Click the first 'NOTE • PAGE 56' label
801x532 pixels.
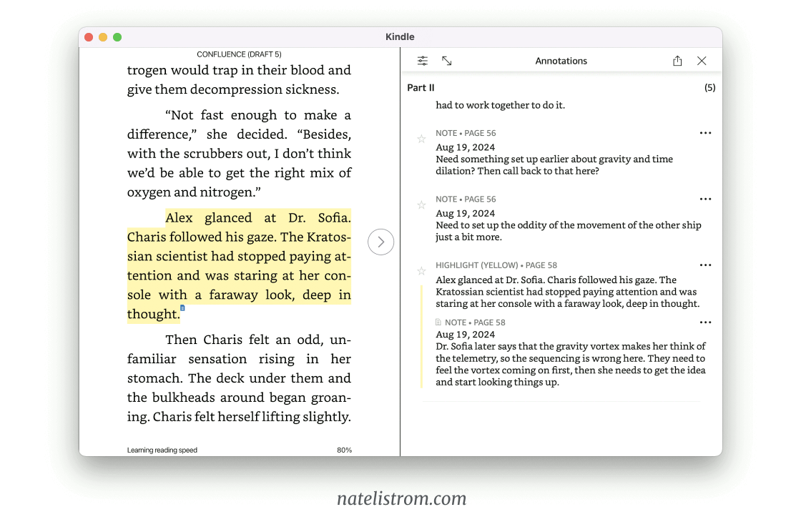(x=466, y=133)
